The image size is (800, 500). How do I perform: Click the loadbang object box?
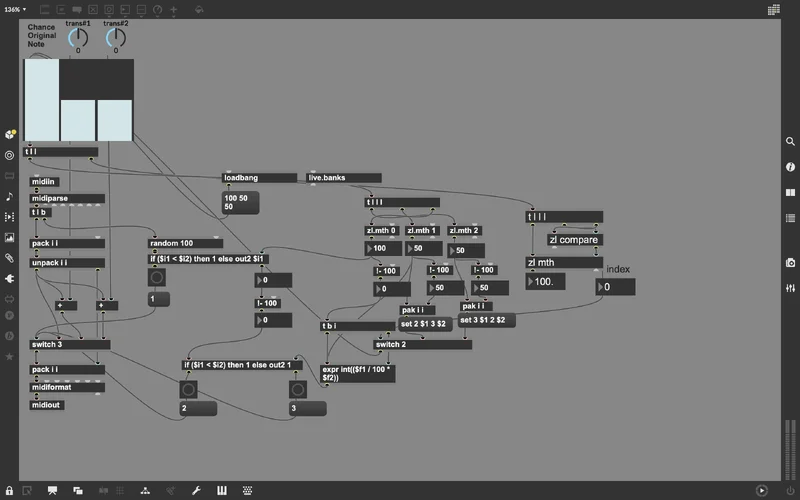click(x=259, y=178)
